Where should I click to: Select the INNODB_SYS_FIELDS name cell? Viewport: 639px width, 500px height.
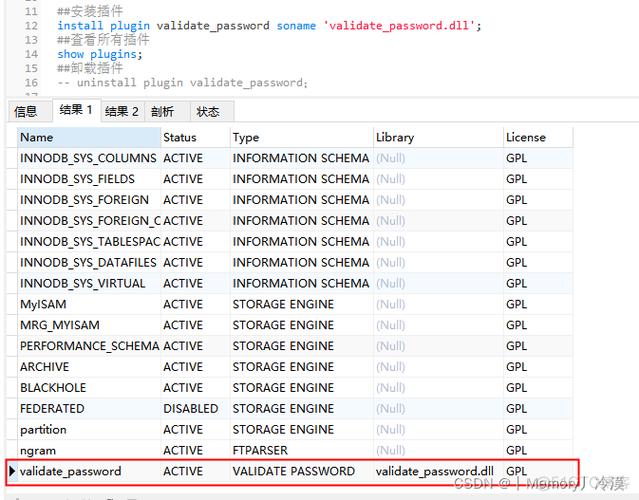89,179
